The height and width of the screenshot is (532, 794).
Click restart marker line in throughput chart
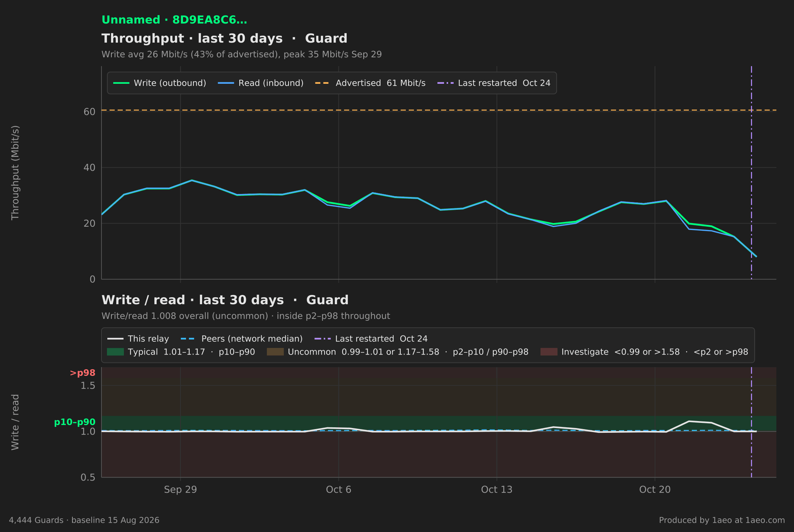[751, 173]
